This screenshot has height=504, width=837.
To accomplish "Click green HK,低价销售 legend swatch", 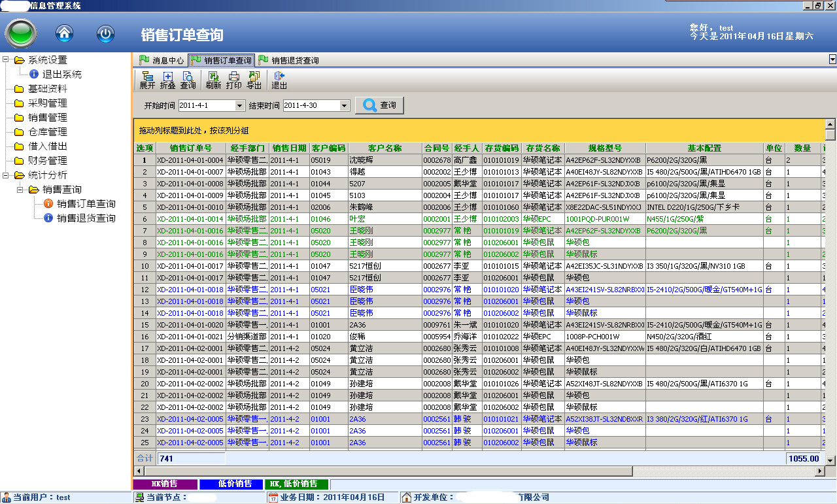I will [296, 484].
